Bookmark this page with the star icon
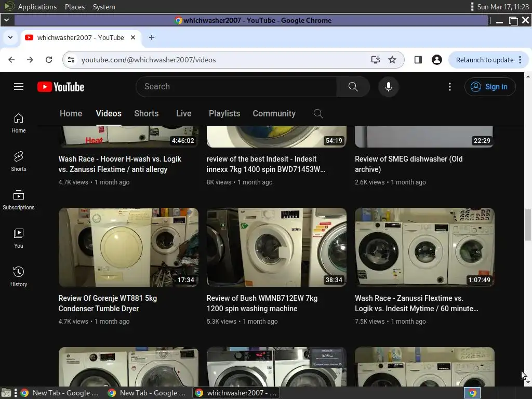The width and height of the screenshot is (532, 399). (x=392, y=60)
